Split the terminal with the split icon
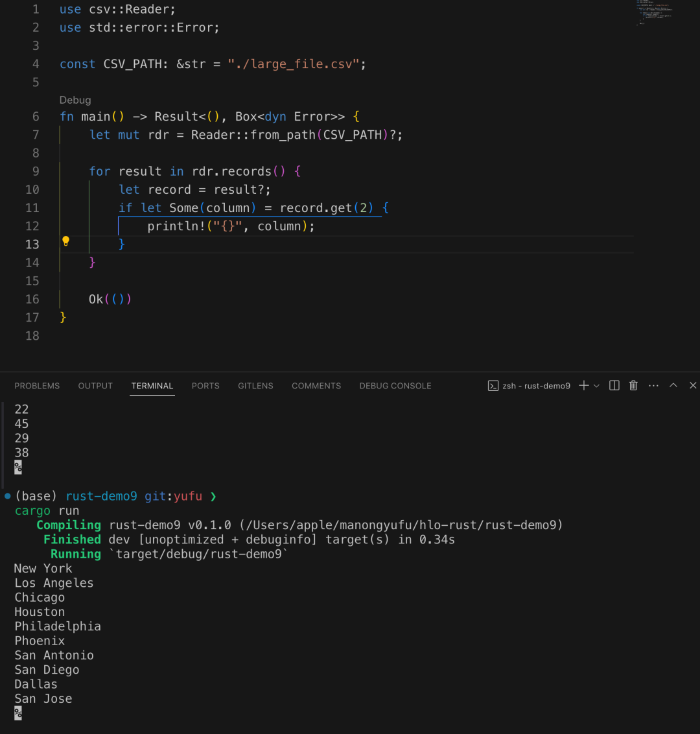700x734 pixels. (614, 385)
